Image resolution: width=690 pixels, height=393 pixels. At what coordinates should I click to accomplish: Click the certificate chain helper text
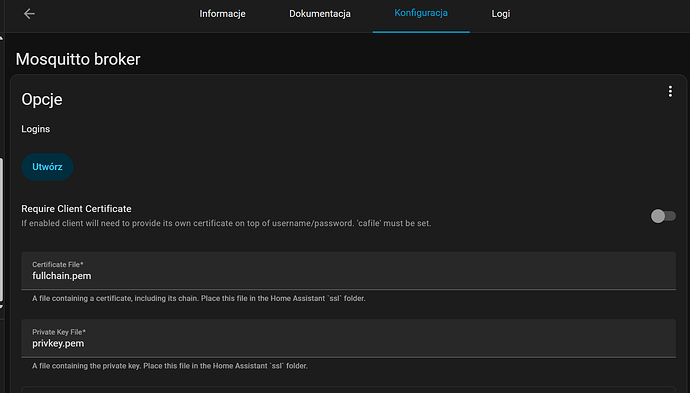click(198, 298)
